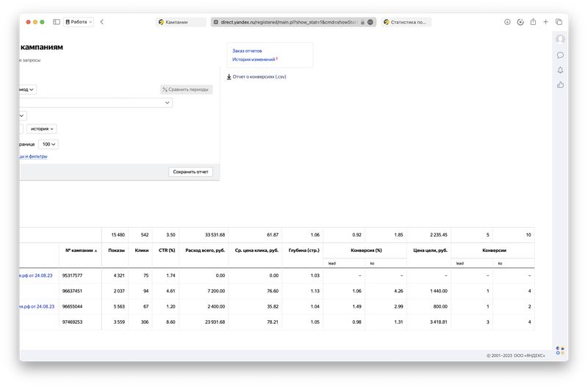Click the Расход всего, руб. header
Viewport: 588px width, 387px height.
click(205, 250)
